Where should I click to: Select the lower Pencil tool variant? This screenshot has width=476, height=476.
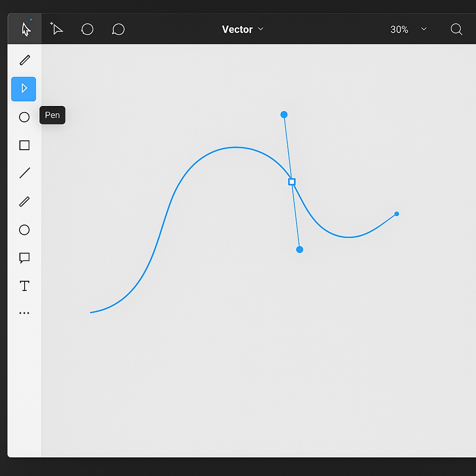24,201
